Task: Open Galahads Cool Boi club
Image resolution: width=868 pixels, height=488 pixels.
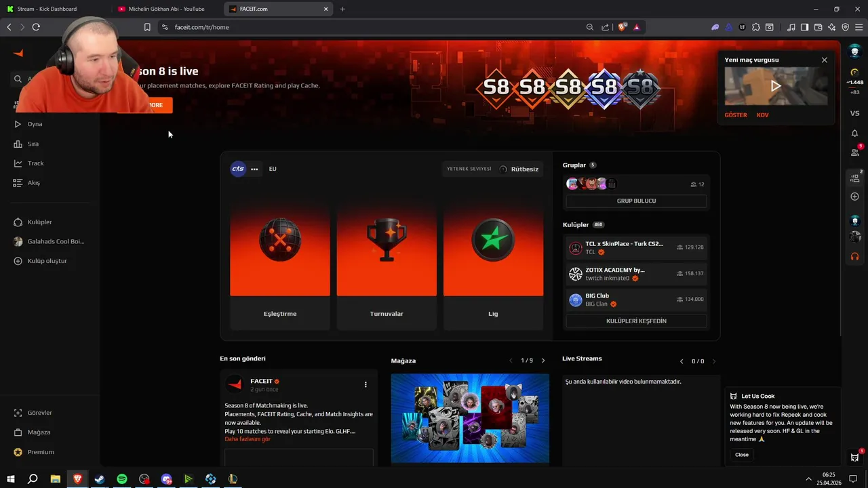Action: click(x=50, y=241)
